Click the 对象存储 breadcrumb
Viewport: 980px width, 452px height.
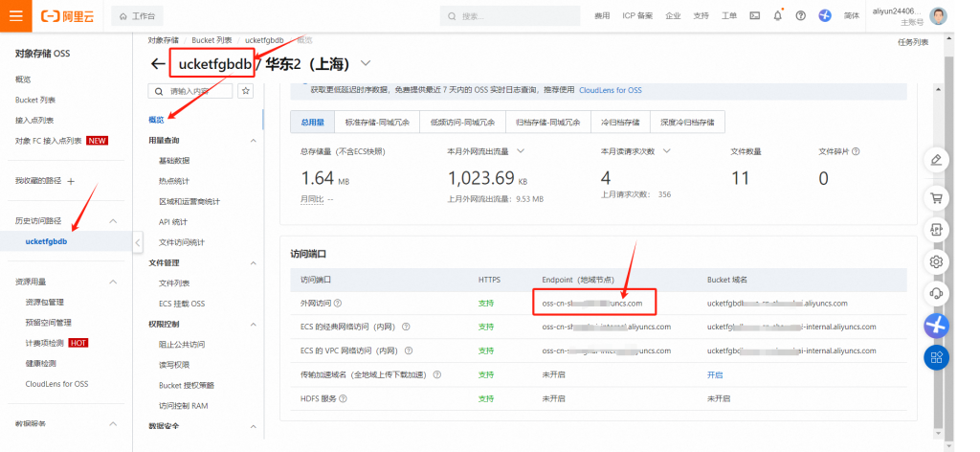[163, 40]
